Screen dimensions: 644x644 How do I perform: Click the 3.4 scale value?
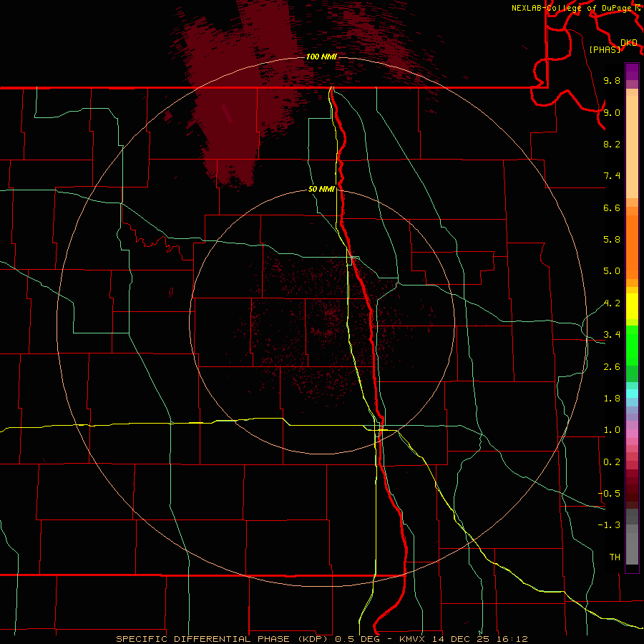click(x=612, y=335)
